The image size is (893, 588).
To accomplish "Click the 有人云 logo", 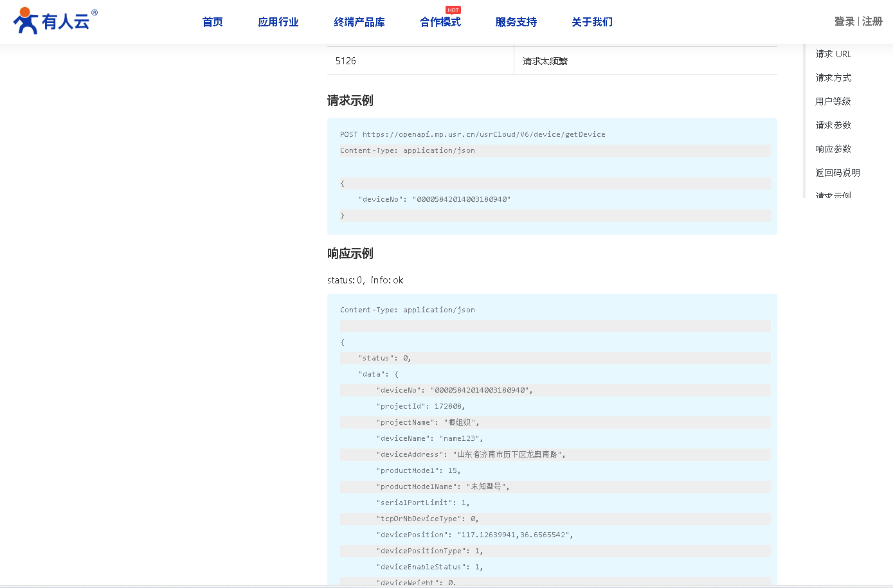I will (55, 21).
